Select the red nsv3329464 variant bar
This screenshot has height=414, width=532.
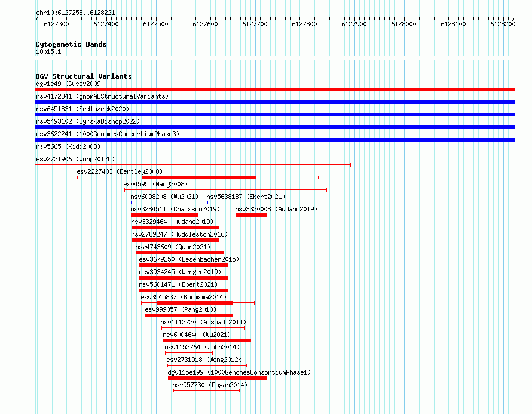pos(175,228)
